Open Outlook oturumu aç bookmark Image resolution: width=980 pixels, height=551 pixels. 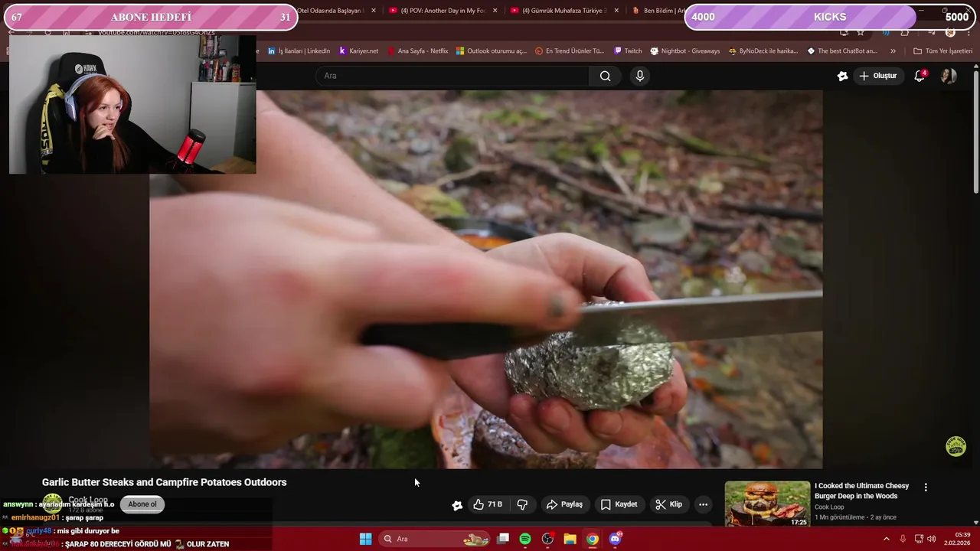(492, 51)
